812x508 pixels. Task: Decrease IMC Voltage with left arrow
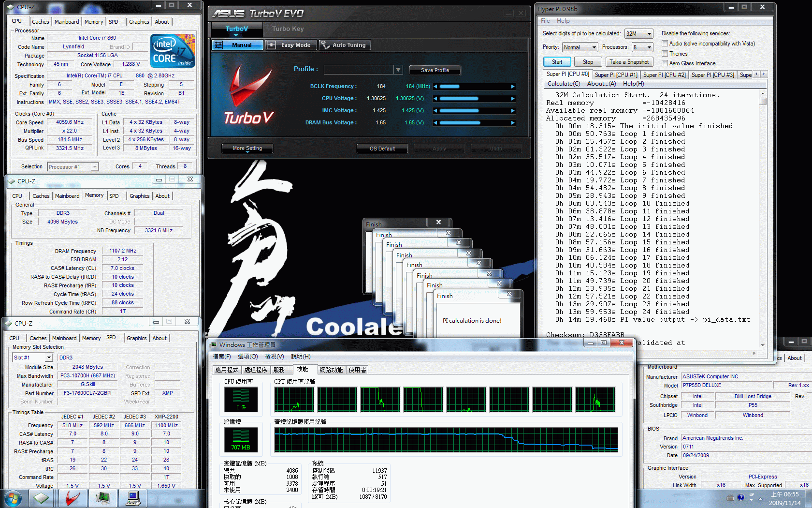[x=435, y=111]
